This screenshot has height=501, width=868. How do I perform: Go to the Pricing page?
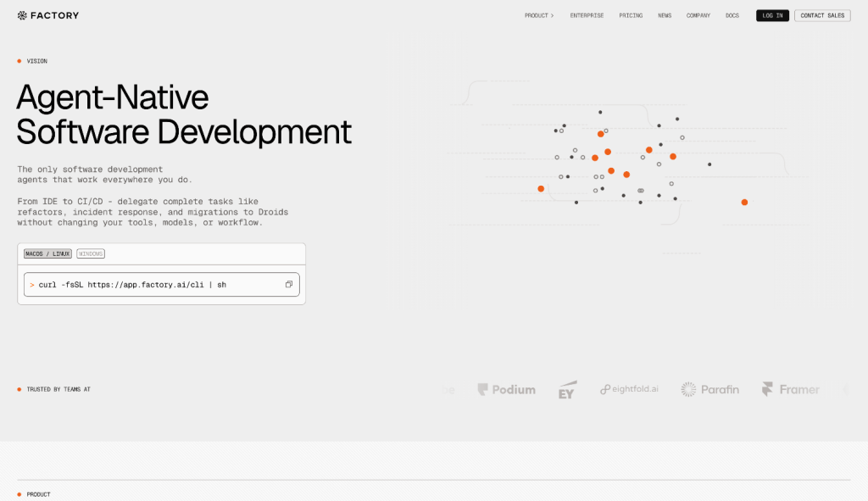click(631, 15)
